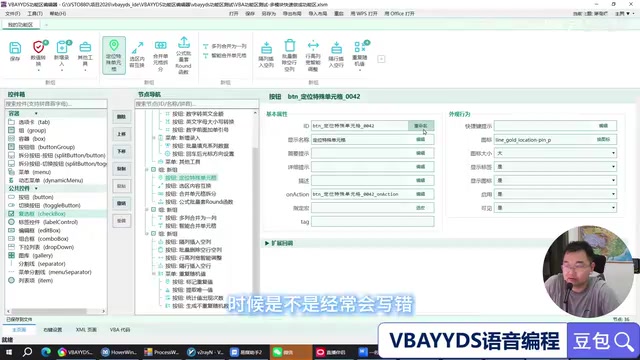Image resolution: width=640 pixels, height=360 pixels.
Task: Click the 数值转换 shield icon in the ribbon
Action: point(38,47)
